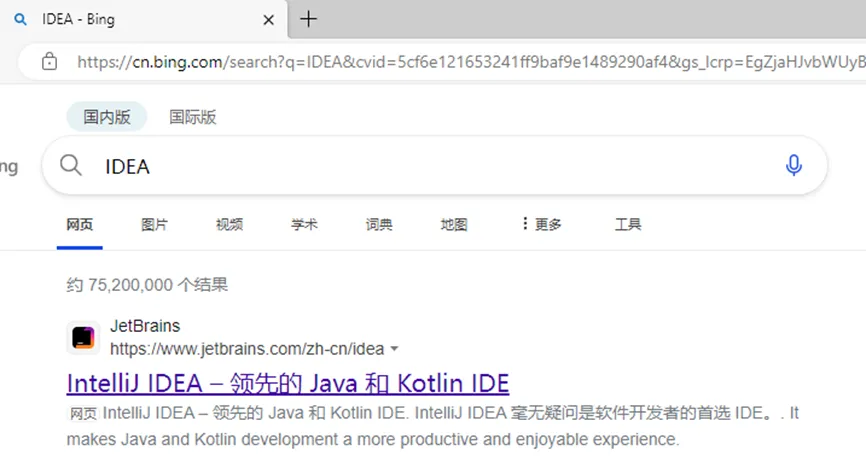Screen dimensions: 866x462
Task: Open site info icon in address bar
Action: (x=49, y=62)
